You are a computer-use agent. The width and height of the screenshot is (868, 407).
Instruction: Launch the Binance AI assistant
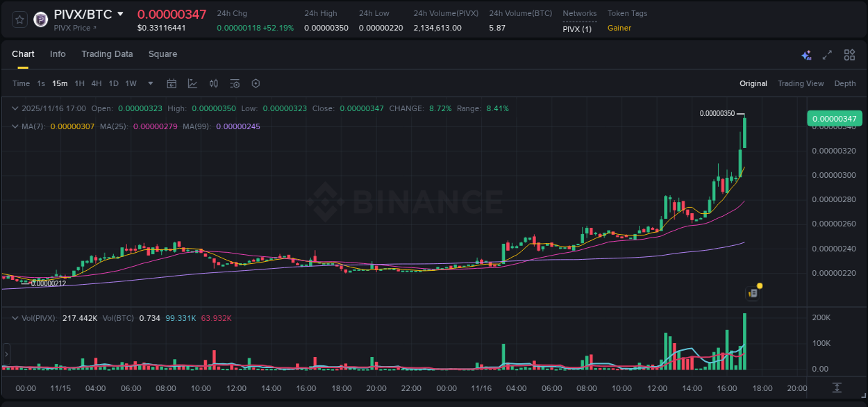(x=806, y=54)
